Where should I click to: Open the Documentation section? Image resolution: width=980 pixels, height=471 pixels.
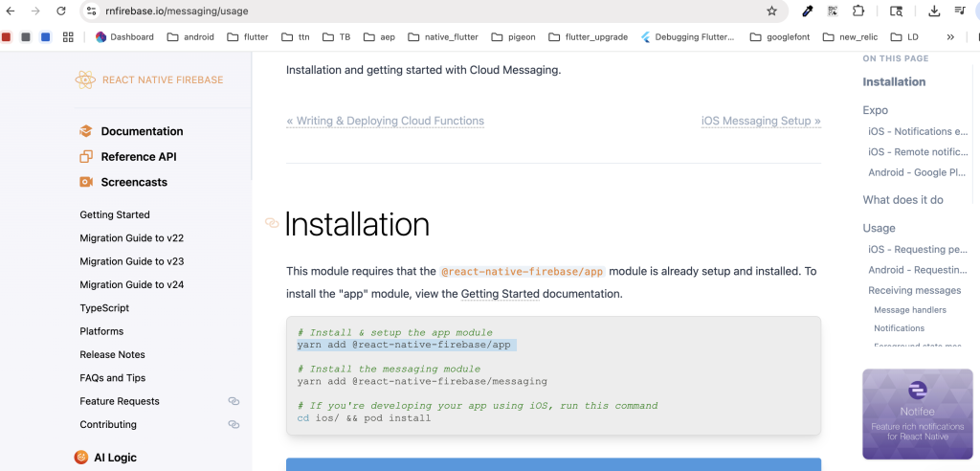(x=142, y=131)
